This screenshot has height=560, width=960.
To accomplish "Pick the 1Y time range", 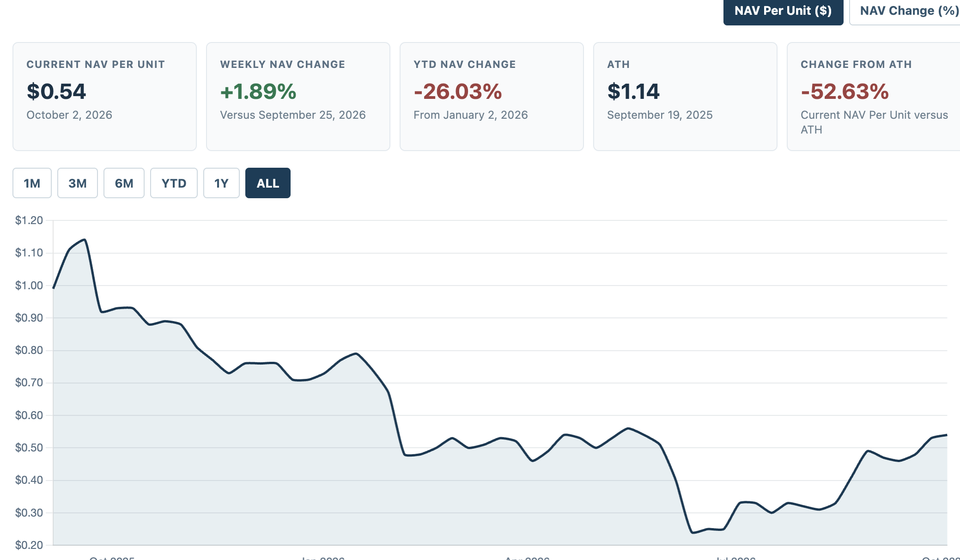I will (221, 183).
